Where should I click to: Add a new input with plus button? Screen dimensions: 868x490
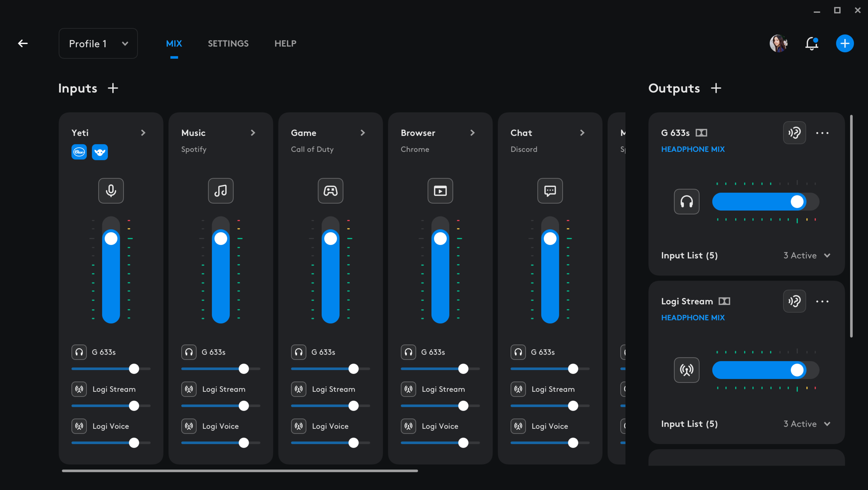pos(113,88)
